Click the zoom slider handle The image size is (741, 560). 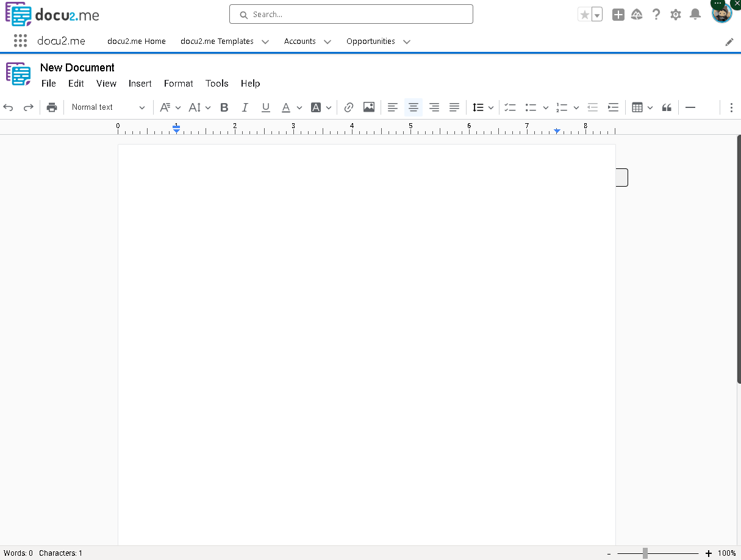click(645, 553)
